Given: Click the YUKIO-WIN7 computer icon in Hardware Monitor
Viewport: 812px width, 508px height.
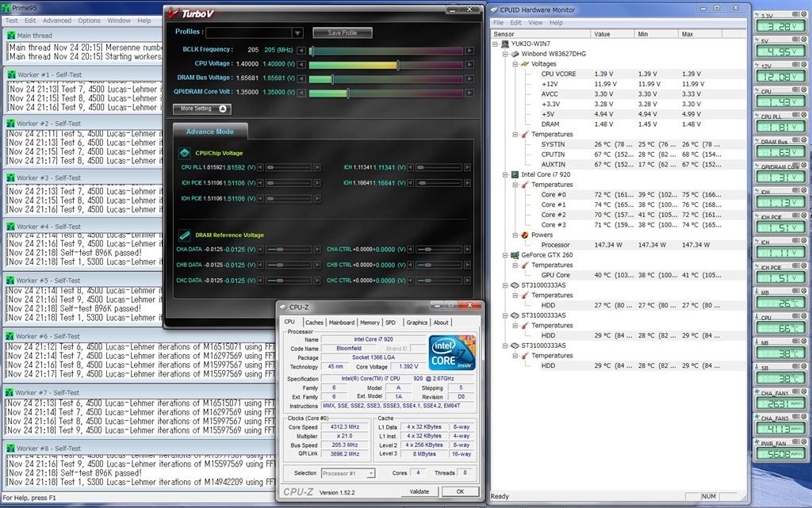Looking at the screenshot, I should 505,44.
